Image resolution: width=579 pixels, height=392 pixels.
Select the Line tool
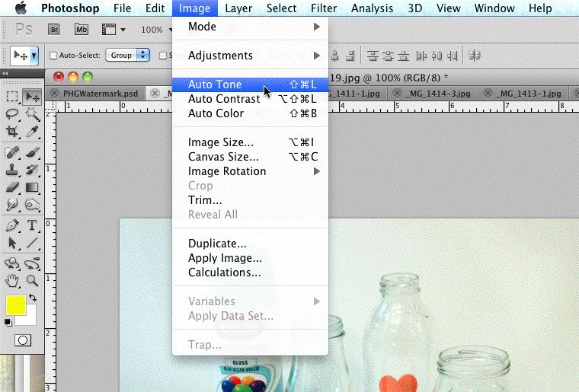pos(32,243)
